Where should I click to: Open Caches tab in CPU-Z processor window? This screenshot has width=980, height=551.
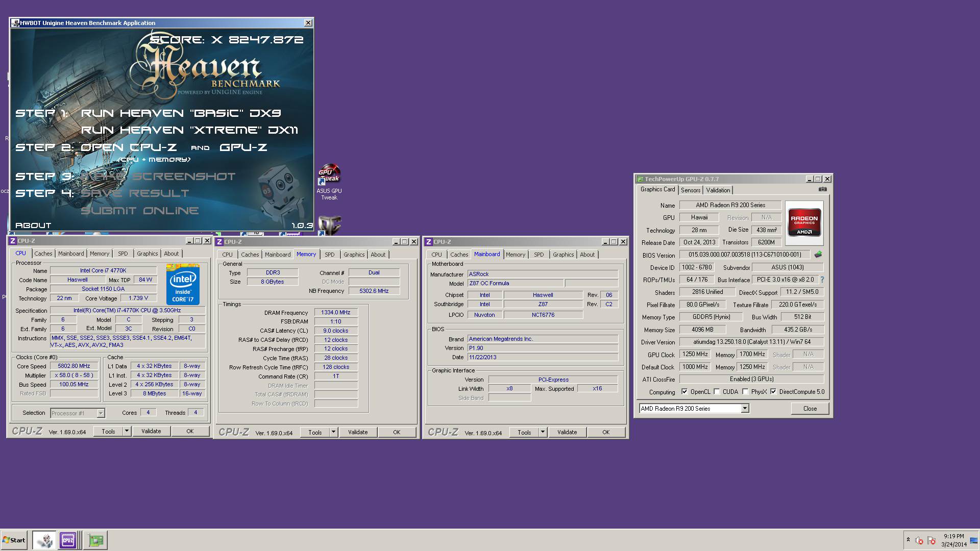pos(43,254)
